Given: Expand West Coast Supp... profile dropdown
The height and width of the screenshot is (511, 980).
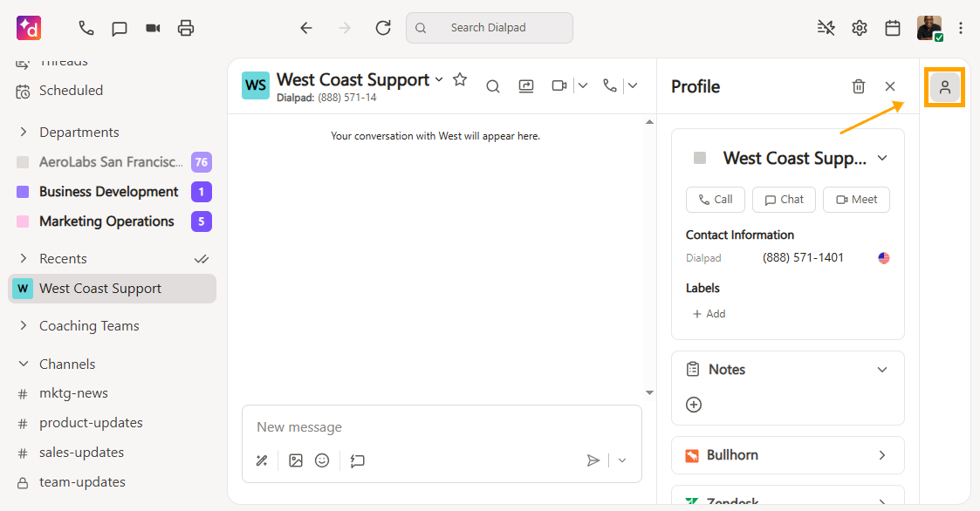Looking at the screenshot, I should coord(882,158).
